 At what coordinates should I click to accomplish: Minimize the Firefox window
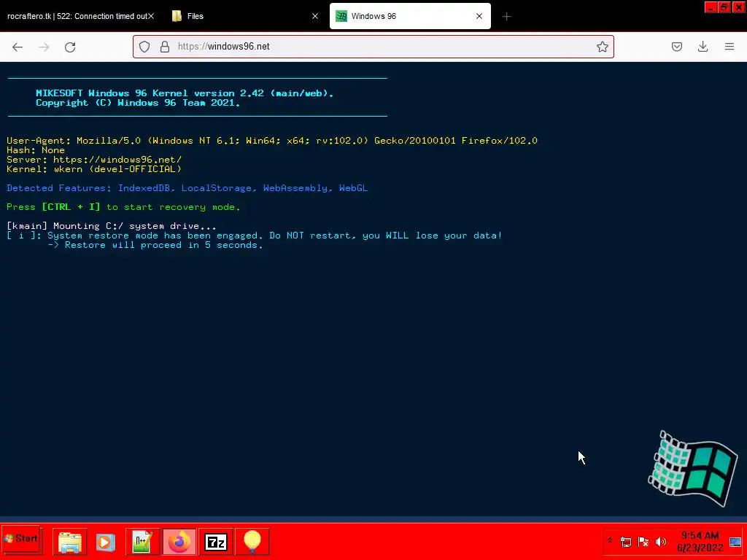click(711, 7)
